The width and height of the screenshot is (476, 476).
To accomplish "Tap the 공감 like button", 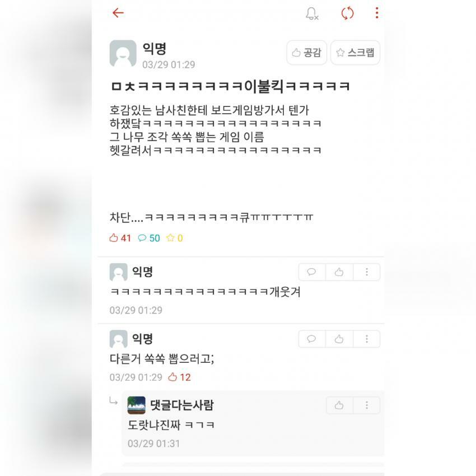I will (x=307, y=53).
